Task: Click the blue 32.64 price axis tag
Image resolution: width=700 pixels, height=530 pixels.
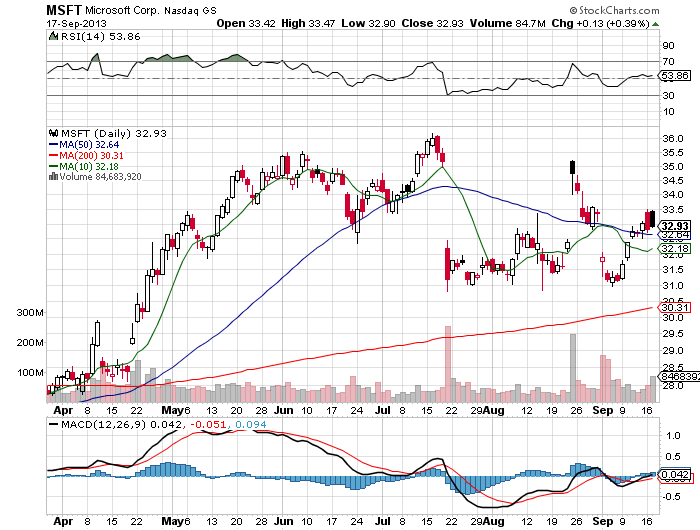Action: 675,234
